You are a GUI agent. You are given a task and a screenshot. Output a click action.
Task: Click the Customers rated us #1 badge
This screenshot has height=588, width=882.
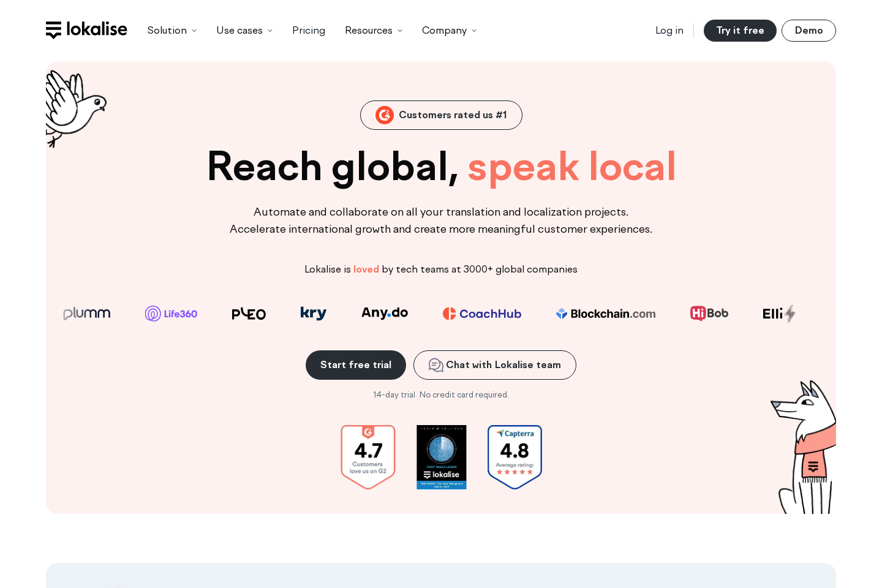click(x=441, y=115)
